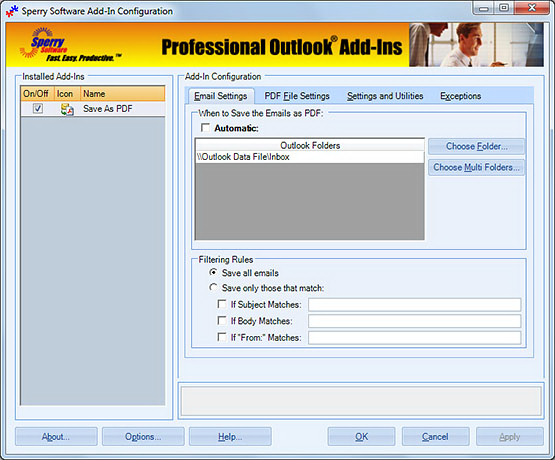Viewport: 555px width, 460px height.
Task: Check the If Subject Matches box
Action: tap(222, 304)
